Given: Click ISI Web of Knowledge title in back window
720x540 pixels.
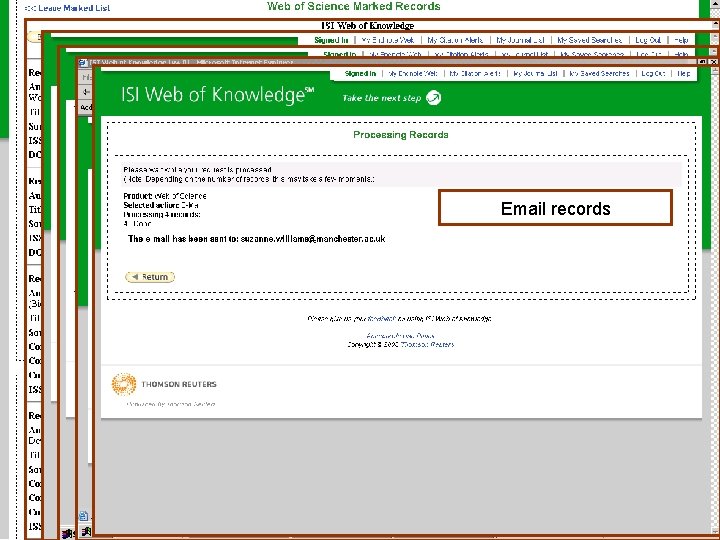Looking at the screenshot, I should [x=367, y=25].
